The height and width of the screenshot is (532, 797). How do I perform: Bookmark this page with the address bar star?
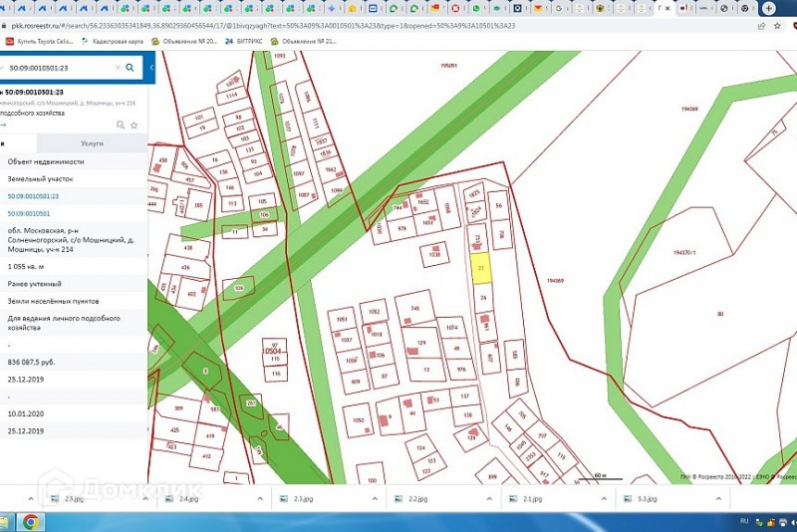tap(777, 26)
